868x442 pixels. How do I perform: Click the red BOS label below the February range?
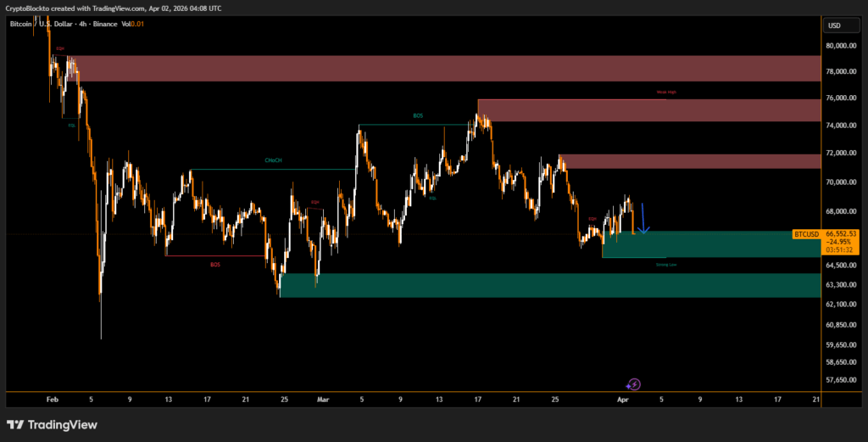pos(214,265)
